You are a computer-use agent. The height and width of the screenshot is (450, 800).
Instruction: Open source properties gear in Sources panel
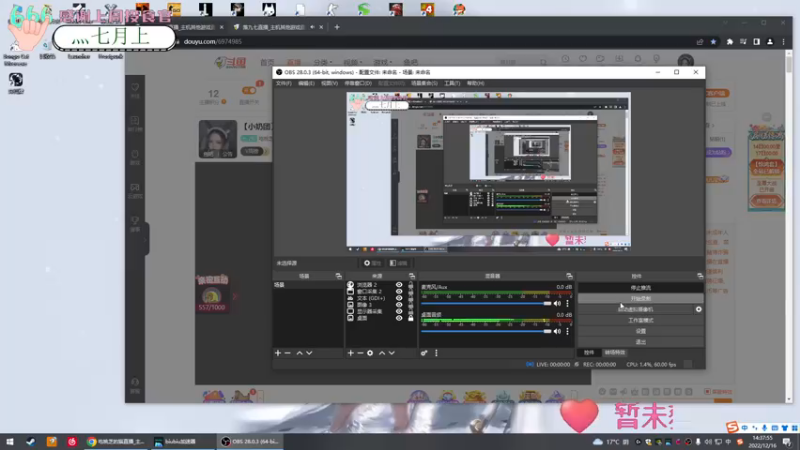point(370,353)
